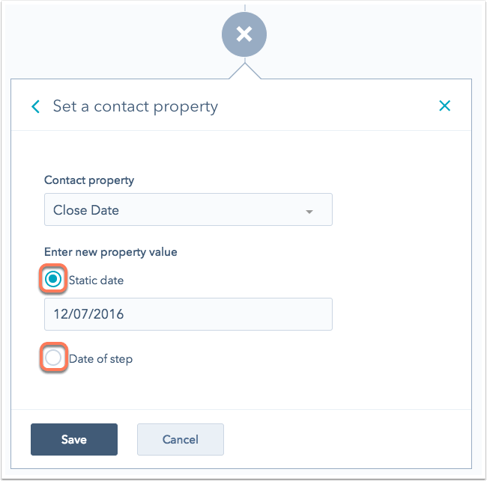The height and width of the screenshot is (481, 487).
Task: Click the Contact property field label
Action: (x=89, y=180)
